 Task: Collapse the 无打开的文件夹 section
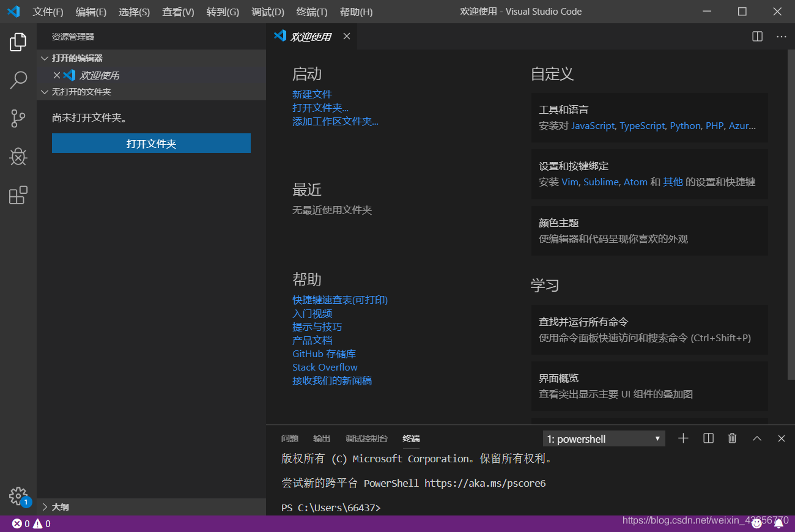[x=151, y=92]
